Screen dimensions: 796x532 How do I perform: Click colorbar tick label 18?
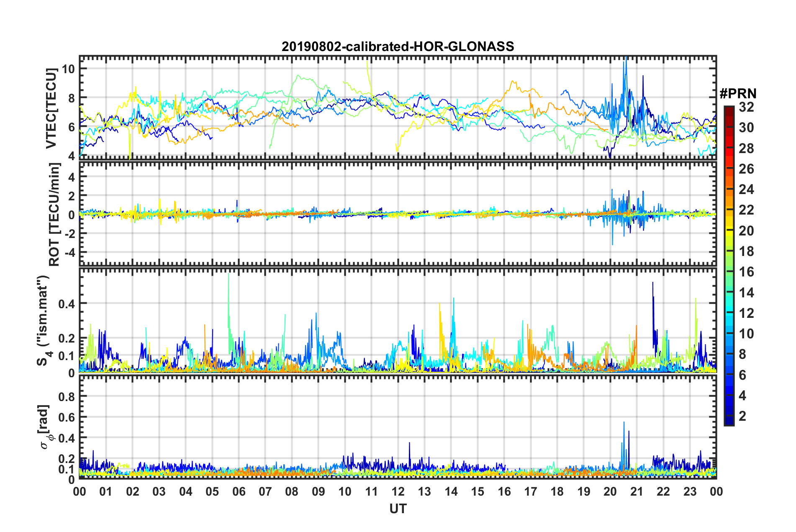tap(746, 251)
